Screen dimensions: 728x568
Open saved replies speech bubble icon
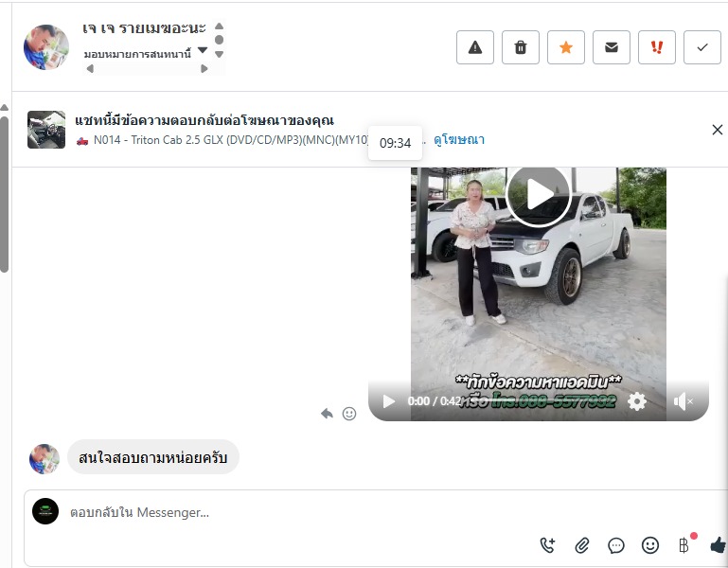pos(616,545)
